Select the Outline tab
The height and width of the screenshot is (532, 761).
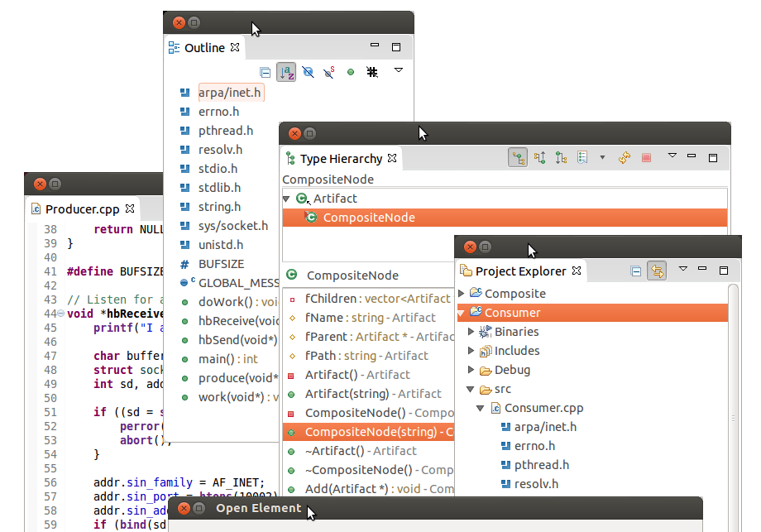coord(204,47)
